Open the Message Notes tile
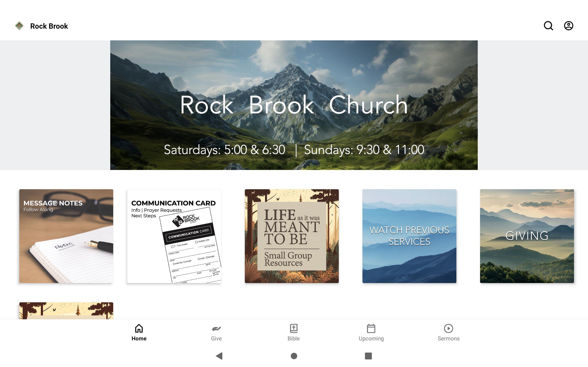 coord(66,236)
